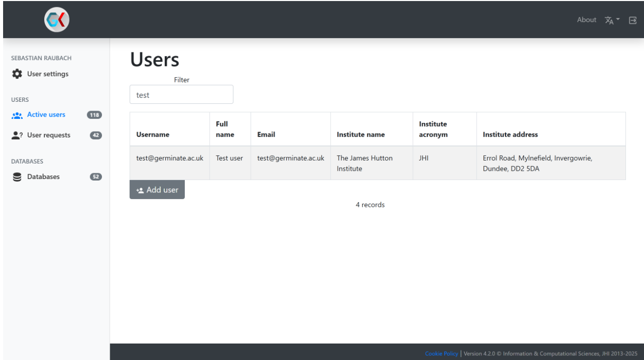This screenshot has width=644, height=360.
Task: Click the 118 badge beside Active users
Action: 95,115
